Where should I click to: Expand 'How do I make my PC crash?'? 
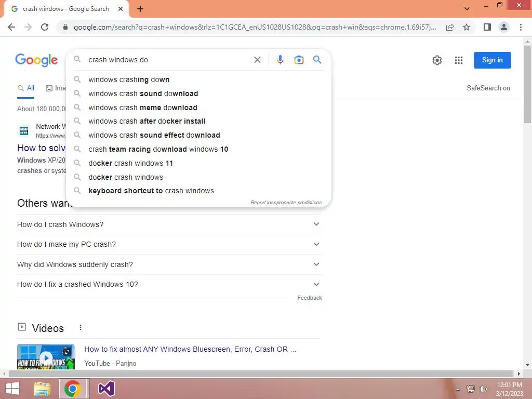pos(169,244)
